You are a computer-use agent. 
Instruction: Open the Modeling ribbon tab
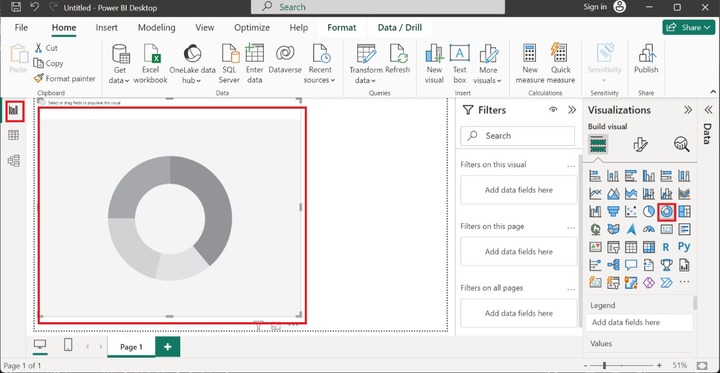[x=157, y=28]
